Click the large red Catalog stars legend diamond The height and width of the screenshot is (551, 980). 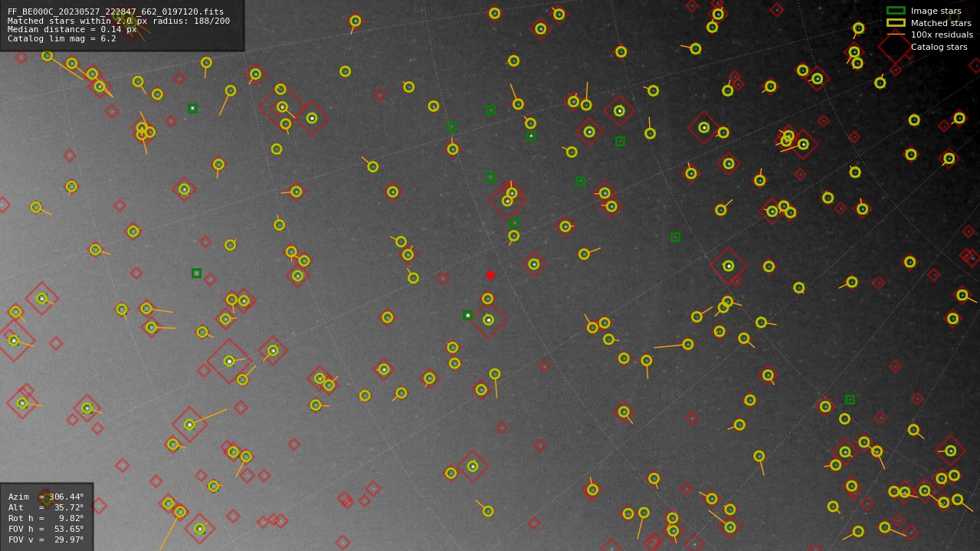coord(896,47)
